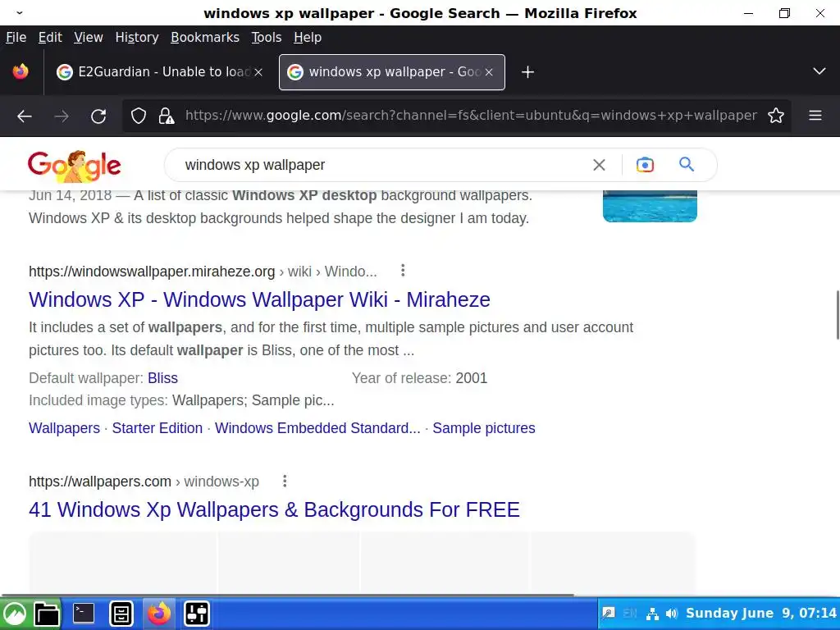
Task: Open the Help menu
Action: click(x=308, y=38)
